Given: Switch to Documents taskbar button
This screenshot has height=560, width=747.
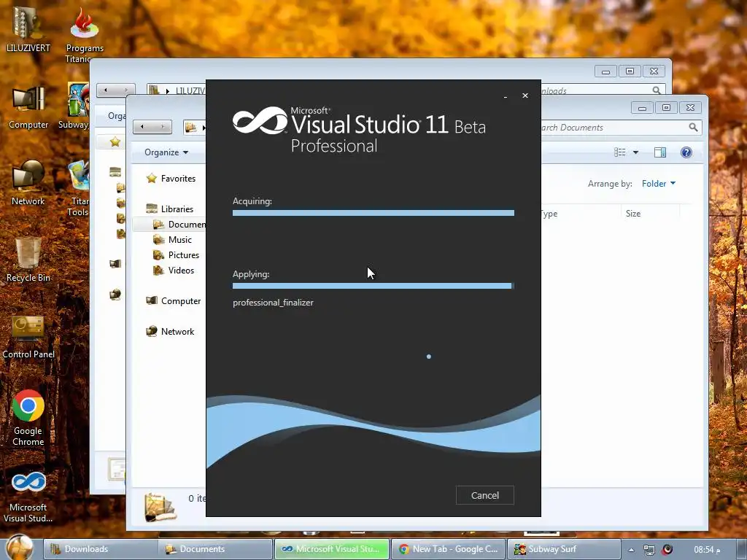Looking at the screenshot, I should point(216,549).
